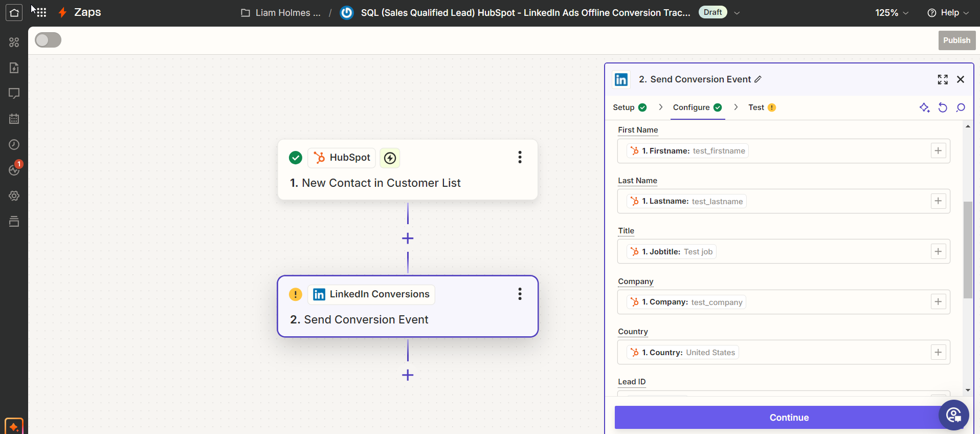The height and width of the screenshot is (434, 980).
Task: Add a step between HubSpot and LinkedIn
Action: [408, 238]
